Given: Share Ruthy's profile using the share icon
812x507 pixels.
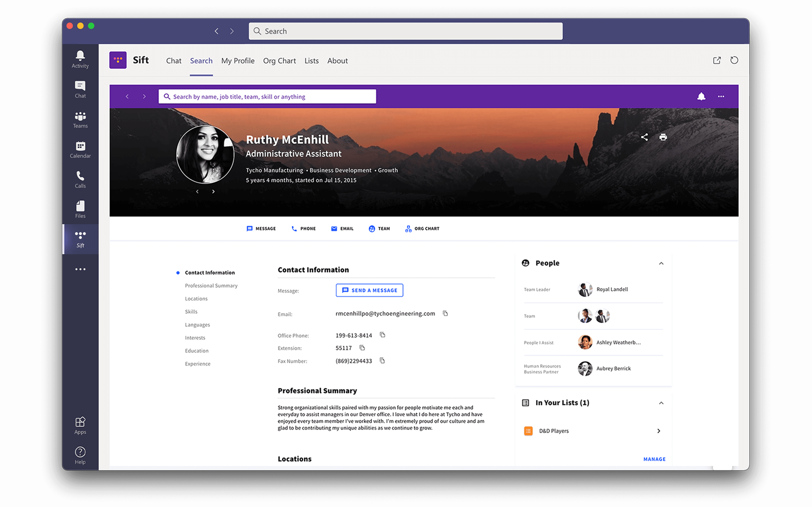Looking at the screenshot, I should (644, 137).
